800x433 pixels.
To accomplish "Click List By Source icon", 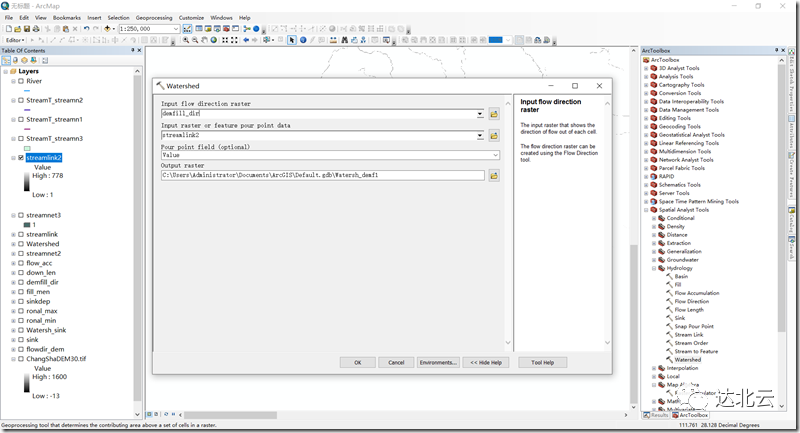I will coord(15,60).
